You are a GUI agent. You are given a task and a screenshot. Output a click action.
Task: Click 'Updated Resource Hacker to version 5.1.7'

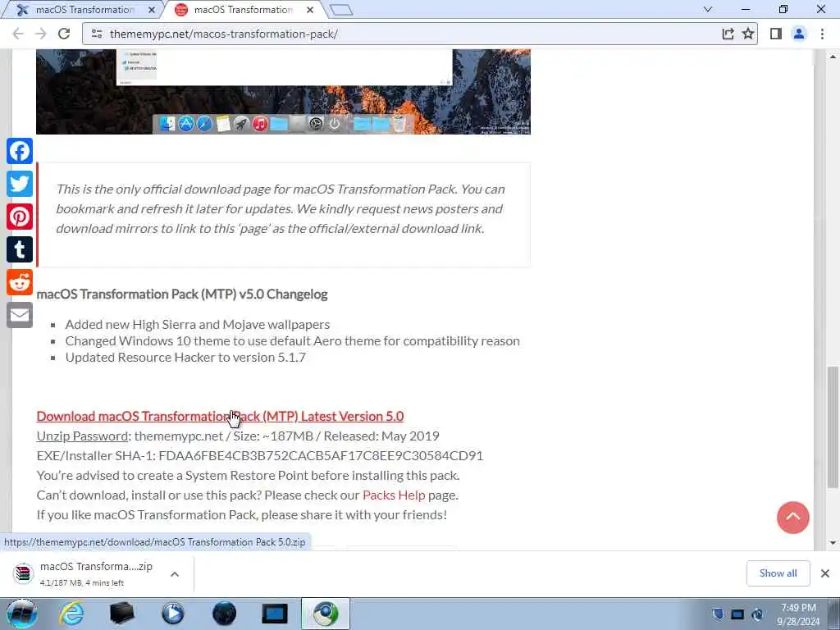(185, 358)
